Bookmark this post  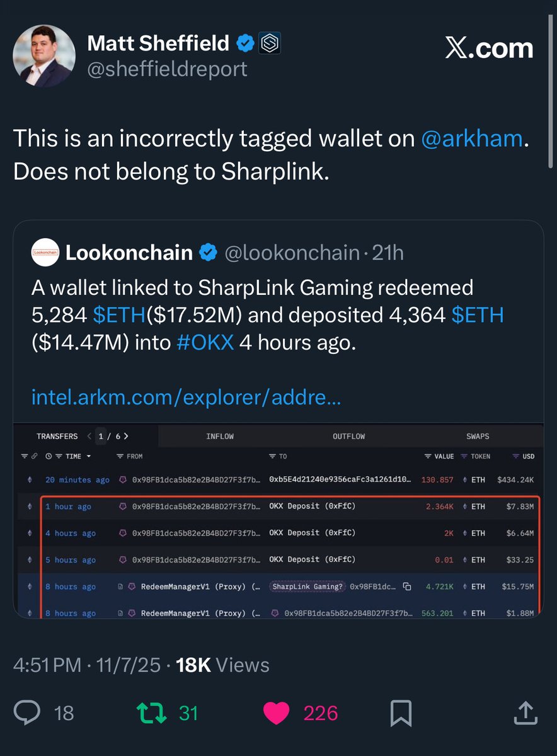(x=401, y=713)
